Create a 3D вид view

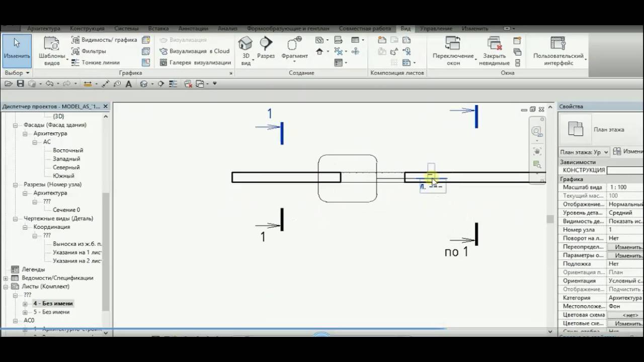(246, 51)
